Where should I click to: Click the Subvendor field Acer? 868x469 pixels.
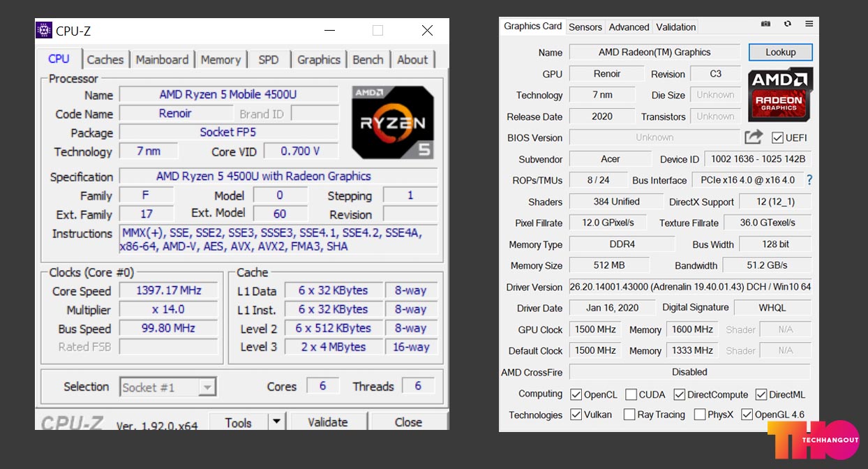[x=610, y=159]
